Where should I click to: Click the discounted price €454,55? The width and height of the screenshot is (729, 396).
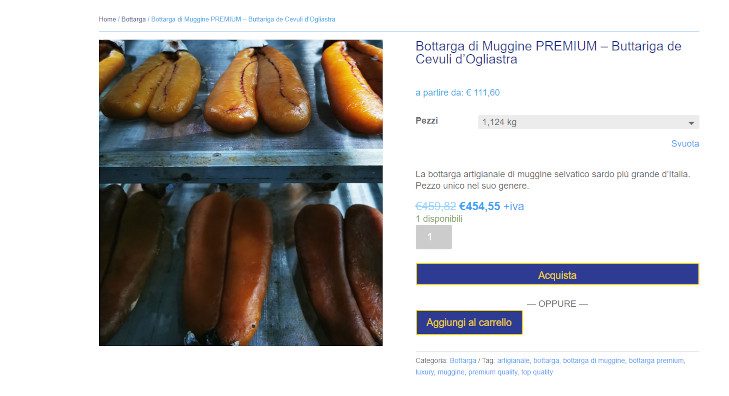[x=479, y=206]
